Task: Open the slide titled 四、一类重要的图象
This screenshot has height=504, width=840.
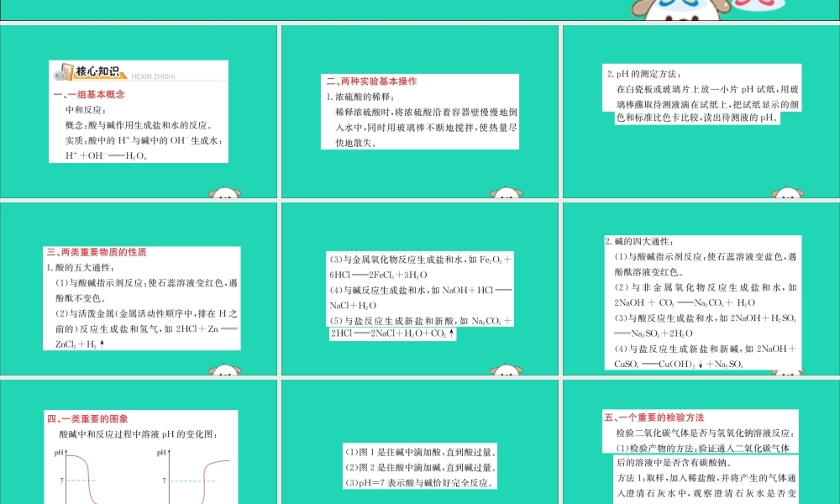Action: pyautogui.click(x=139, y=442)
